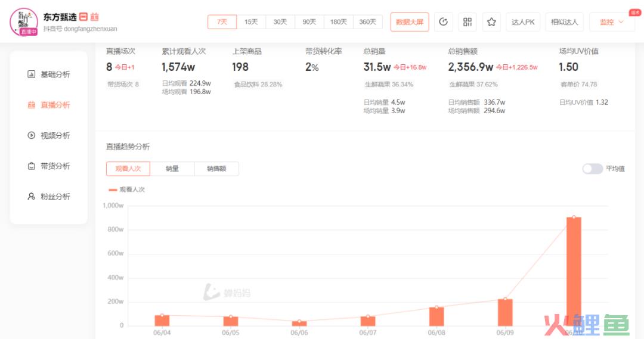The height and width of the screenshot is (339, 644).
Task: Open the 数据大屏 button
Action: pyautogui.click(x=410, y=22)
